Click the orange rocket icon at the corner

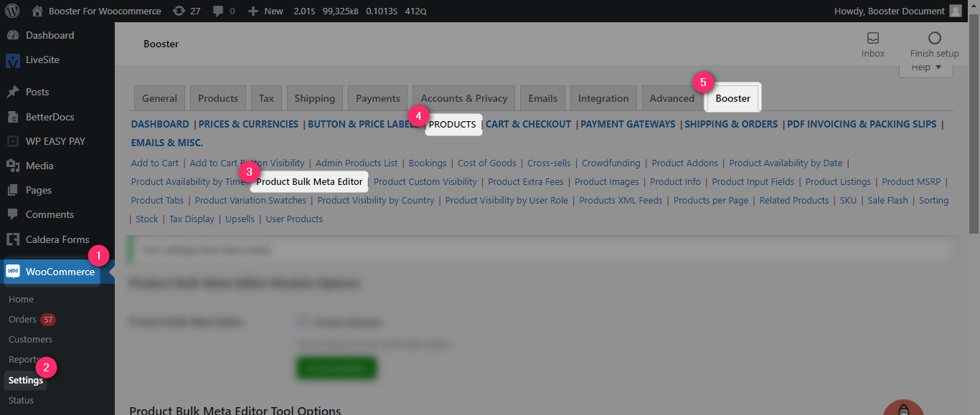903,408
